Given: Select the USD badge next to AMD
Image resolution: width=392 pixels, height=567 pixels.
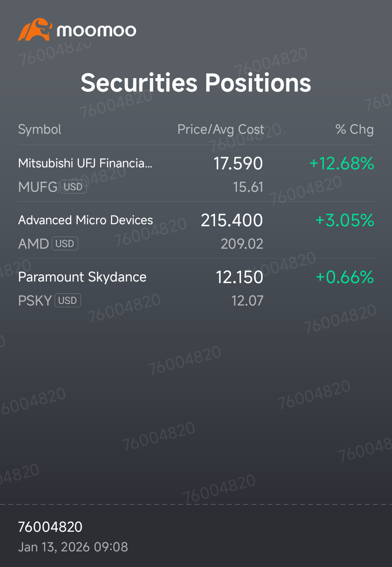Looking at the screenshot, I should pos(65,243).
